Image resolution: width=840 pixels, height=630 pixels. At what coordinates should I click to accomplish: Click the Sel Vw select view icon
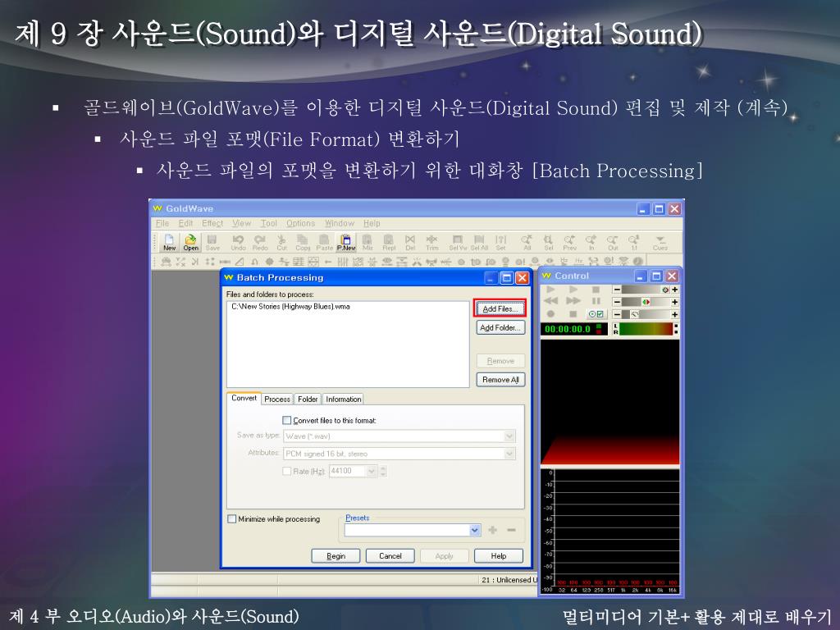point(458,242)
